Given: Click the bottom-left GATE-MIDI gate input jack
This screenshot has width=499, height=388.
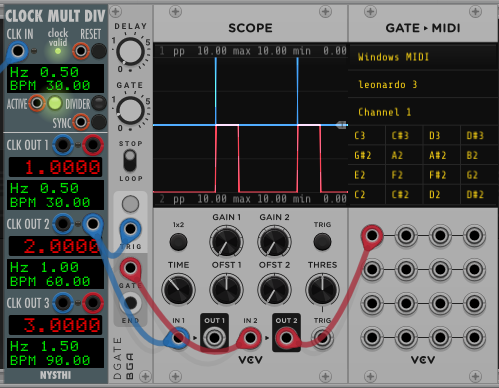Looking at the screenshot, I should tap(372, 338).
